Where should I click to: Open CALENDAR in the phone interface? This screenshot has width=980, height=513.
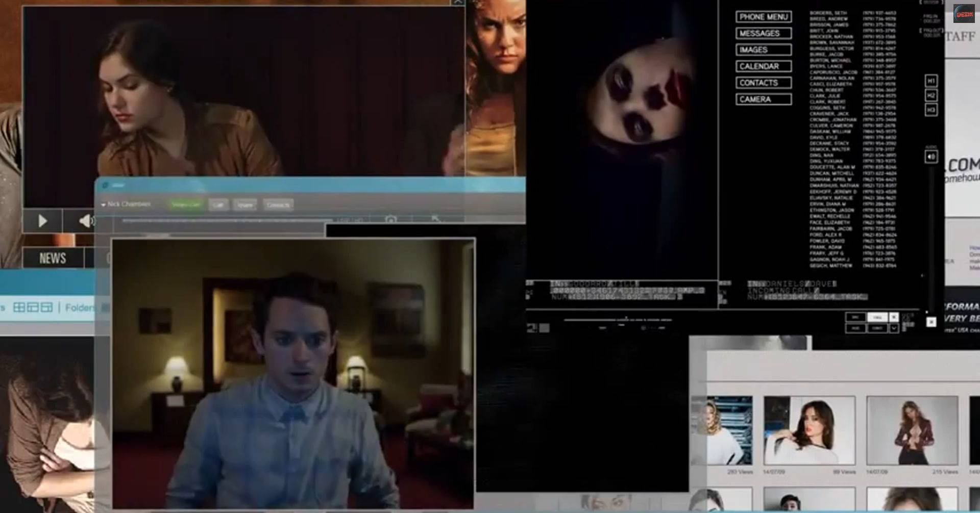(764, 66)
